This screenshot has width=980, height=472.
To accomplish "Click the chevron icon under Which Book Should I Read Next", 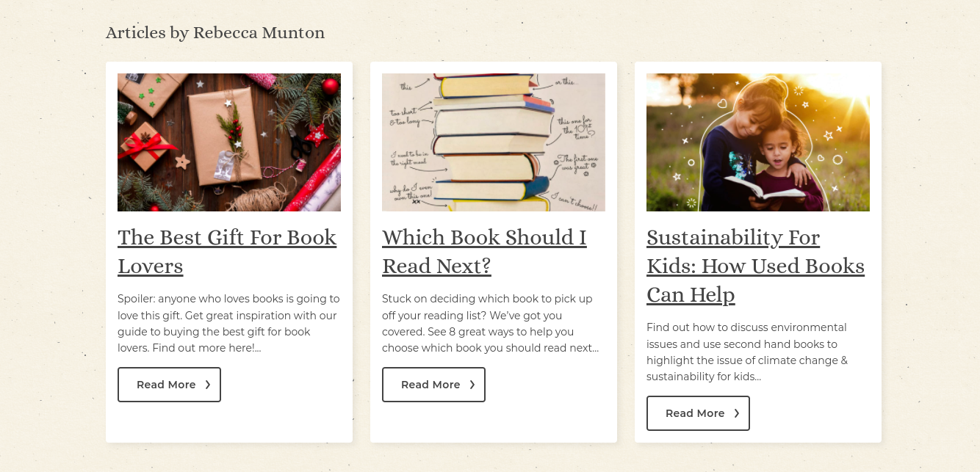I will point(472,385).
